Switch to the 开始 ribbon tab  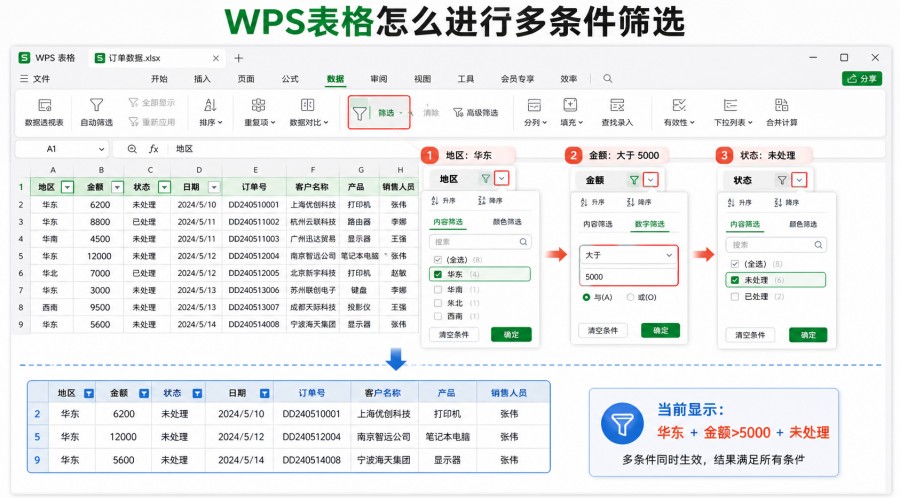click(159, 79)
